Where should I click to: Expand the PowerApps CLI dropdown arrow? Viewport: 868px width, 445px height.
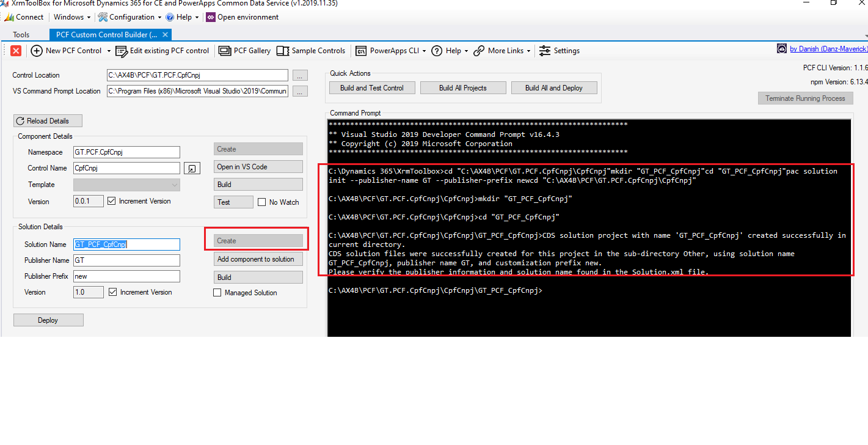click(424, 51)
